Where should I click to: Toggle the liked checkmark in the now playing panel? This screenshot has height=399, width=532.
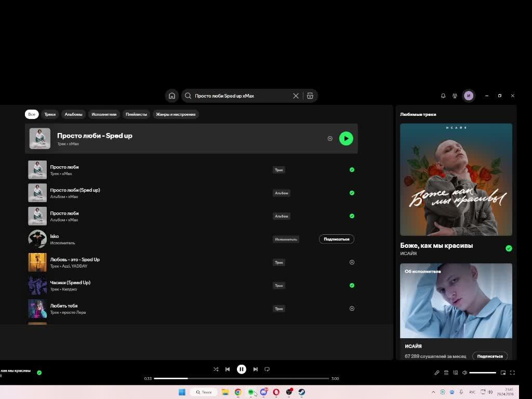pos(509,248)
